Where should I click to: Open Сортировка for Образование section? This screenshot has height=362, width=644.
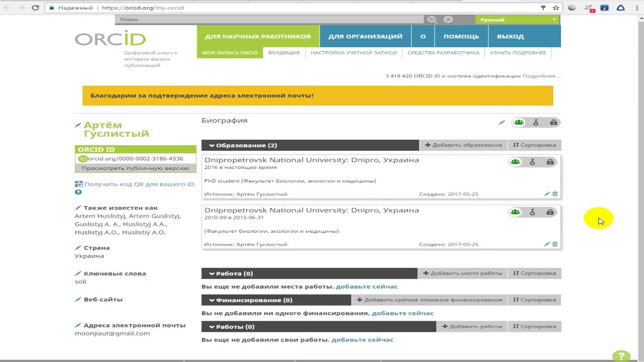click(x=534, y=145)
